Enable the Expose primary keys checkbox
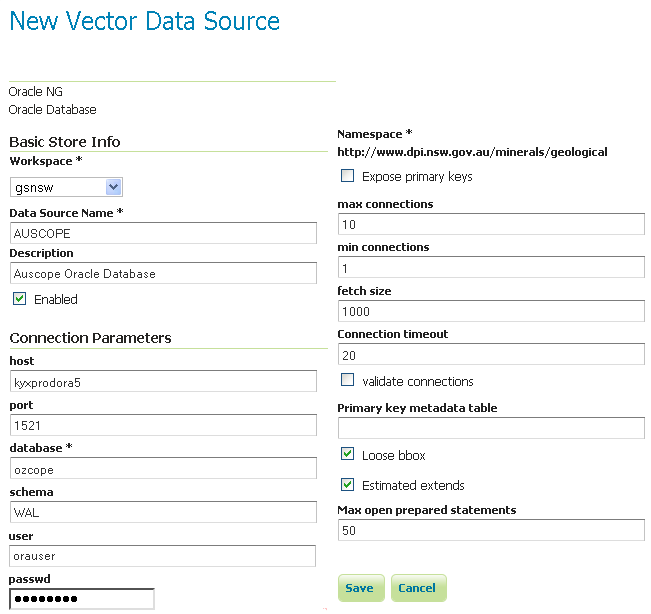 pyautogui.click(x=348, y=176)
